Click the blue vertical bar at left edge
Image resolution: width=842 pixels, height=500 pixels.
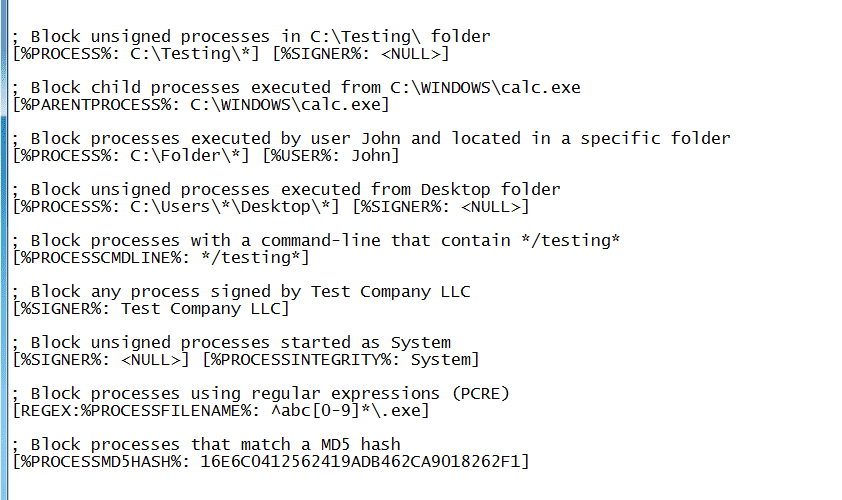4,250
